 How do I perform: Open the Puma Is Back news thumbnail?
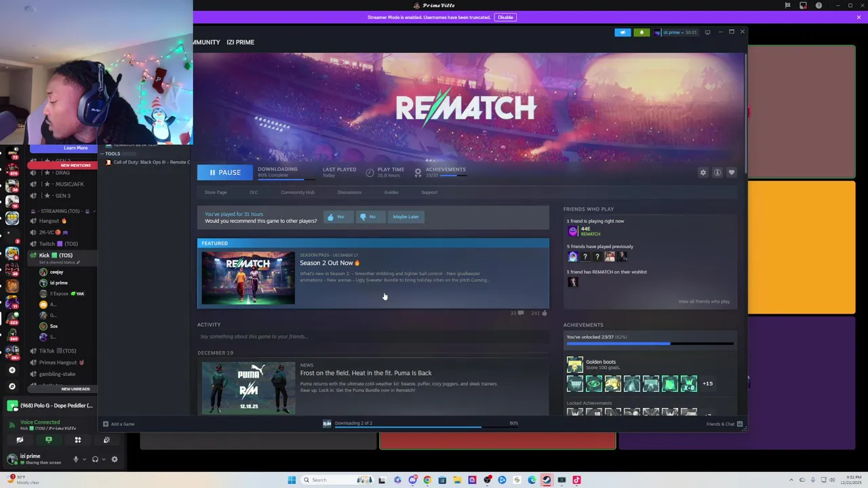tap(248, 387)
